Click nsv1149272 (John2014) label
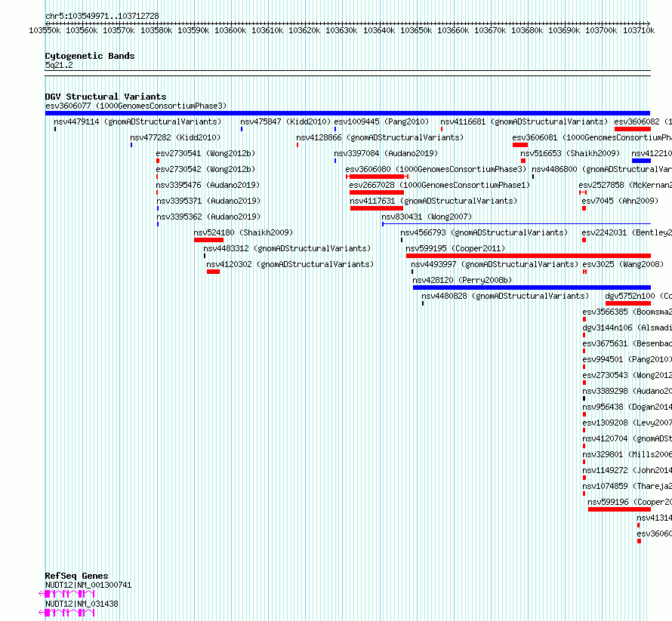The width and height of the screenshot is (672, 621). click(x=627, y=470)
